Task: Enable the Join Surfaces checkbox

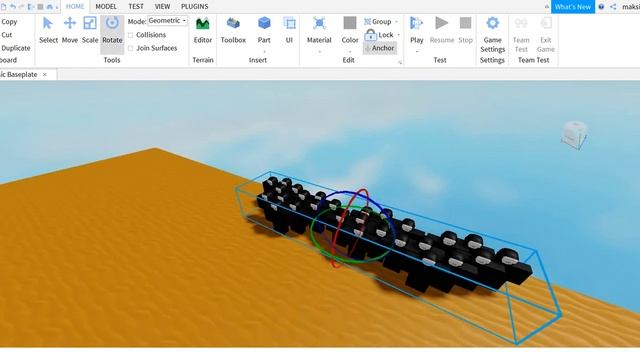Action: point(131,48)
